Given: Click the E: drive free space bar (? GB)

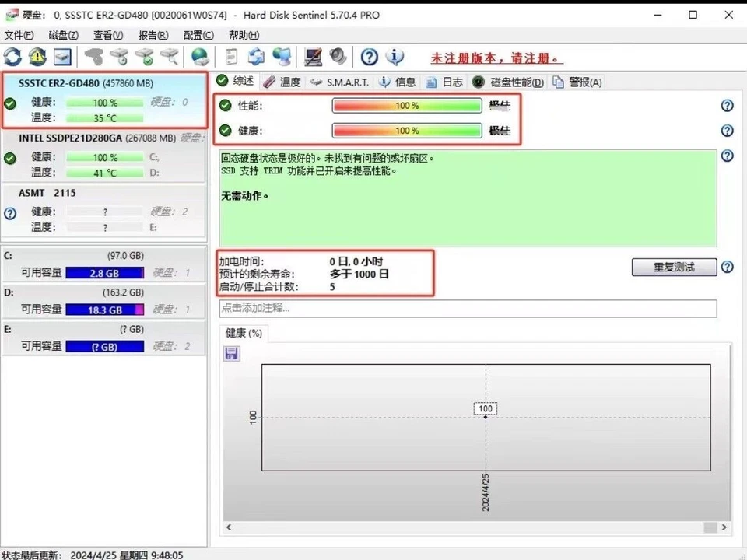Looking at the screenshot, I should click(105, 347).
